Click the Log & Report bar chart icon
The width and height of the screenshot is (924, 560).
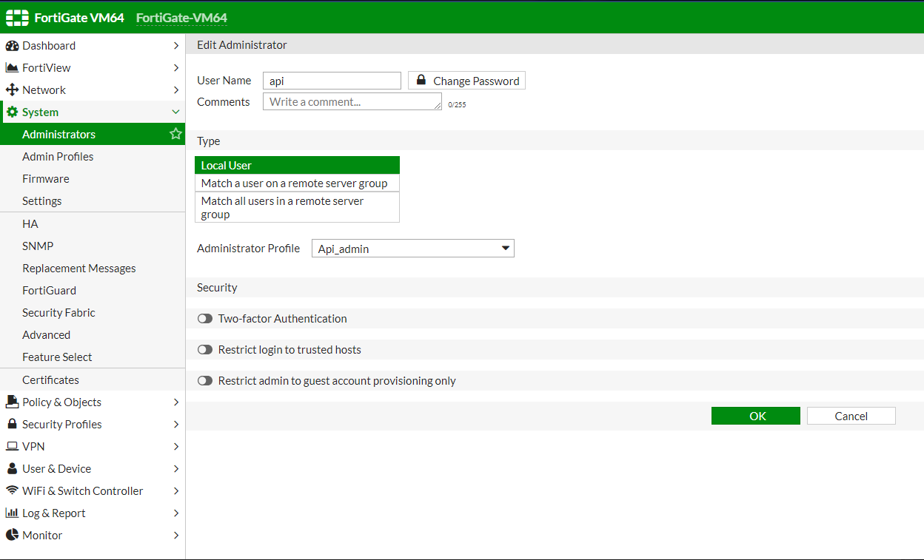(12, 513)
